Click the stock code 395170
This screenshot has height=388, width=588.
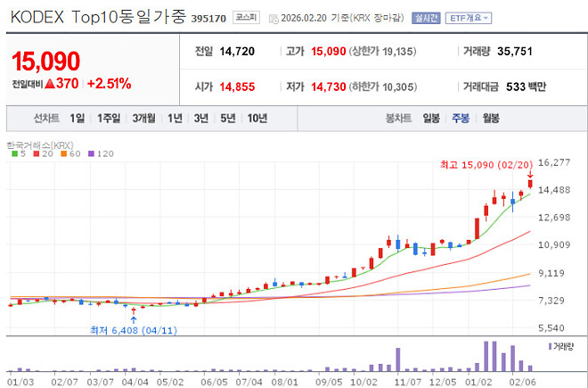coord(208,19)
